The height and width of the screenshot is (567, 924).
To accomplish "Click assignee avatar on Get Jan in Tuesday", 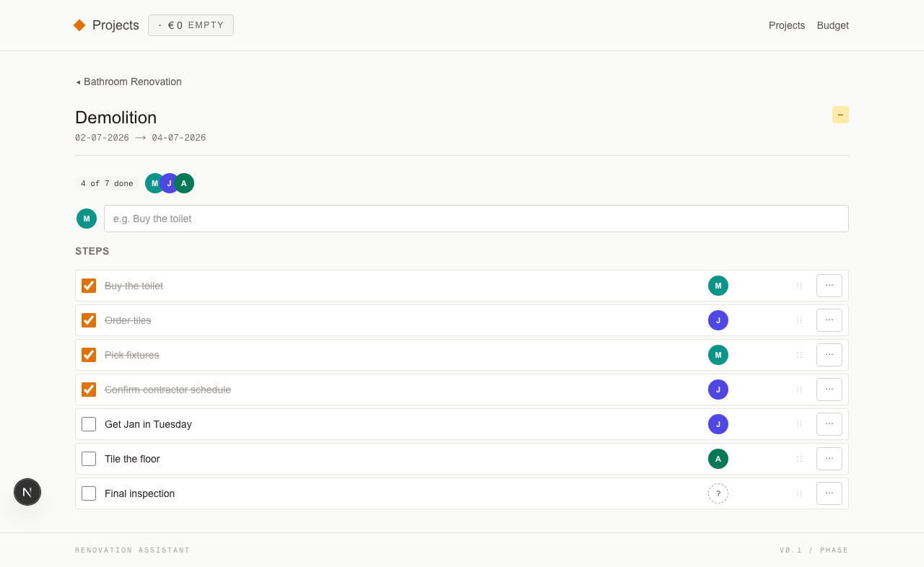I will point(718,424).
